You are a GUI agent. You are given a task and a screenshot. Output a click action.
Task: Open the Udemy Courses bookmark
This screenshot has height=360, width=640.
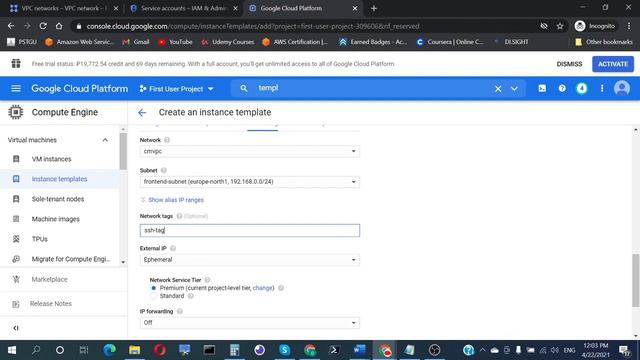[x=228, y=42]
